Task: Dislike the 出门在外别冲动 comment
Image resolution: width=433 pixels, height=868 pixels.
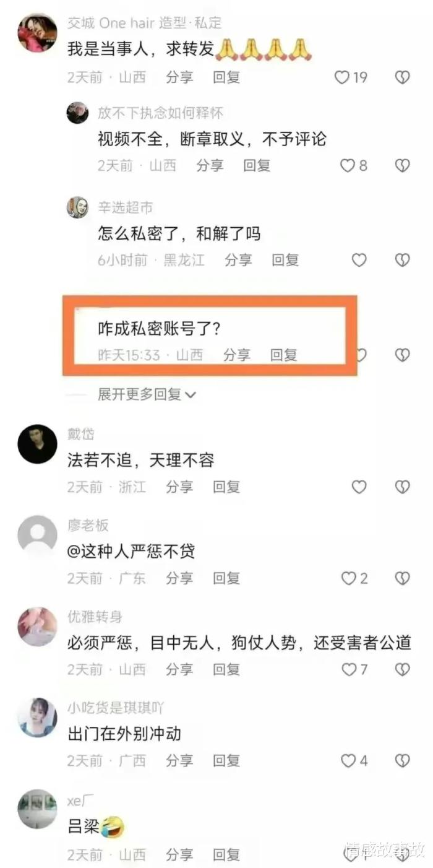Action: click(403, 760)
